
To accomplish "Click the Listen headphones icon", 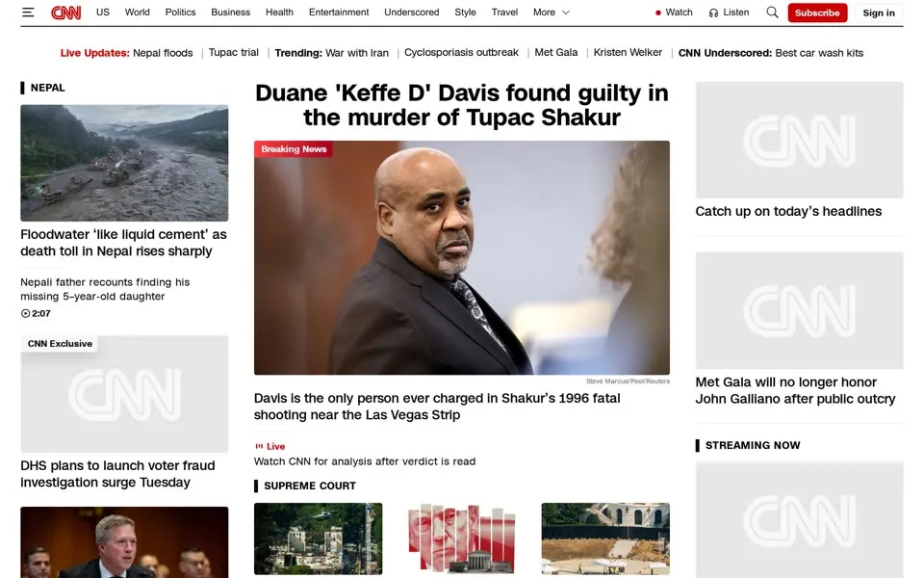I will 713,13.
